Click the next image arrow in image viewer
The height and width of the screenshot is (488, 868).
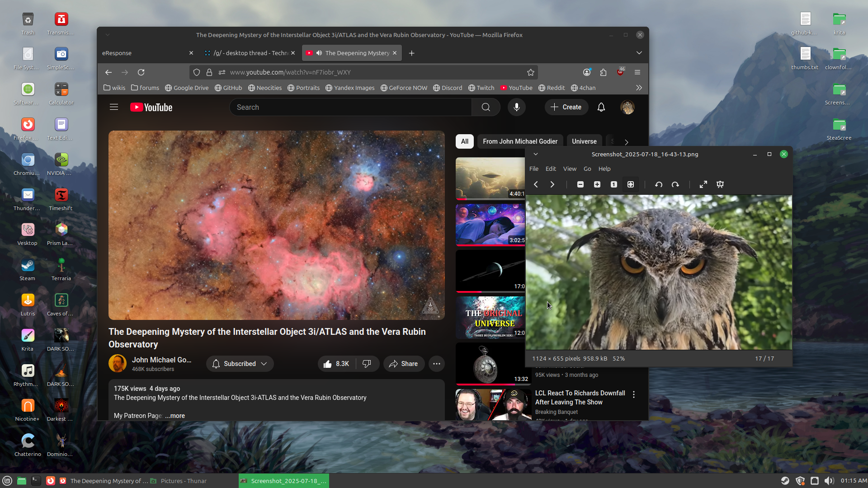pyautogui.click(x=552, y=184)
